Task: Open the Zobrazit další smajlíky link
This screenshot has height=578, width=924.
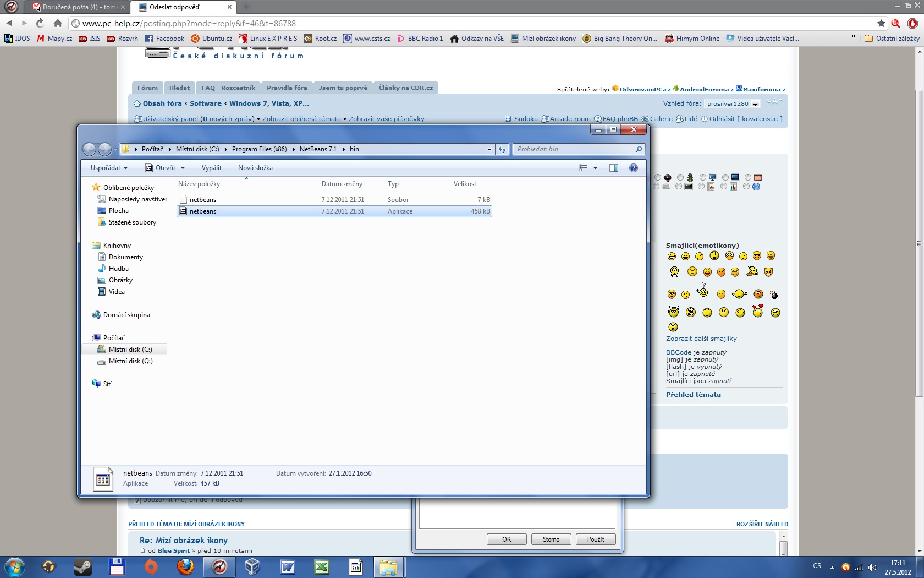Action: 701,339
